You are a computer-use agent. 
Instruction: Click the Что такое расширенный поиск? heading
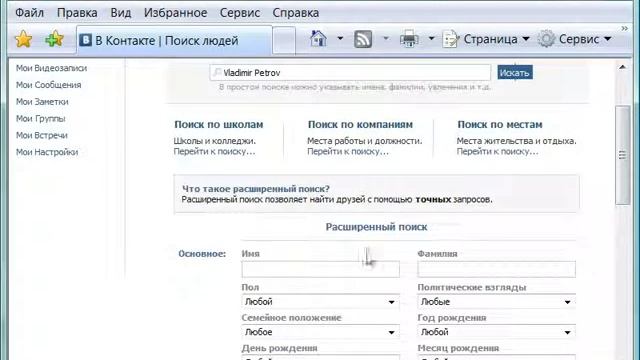(x=256, y=189)
